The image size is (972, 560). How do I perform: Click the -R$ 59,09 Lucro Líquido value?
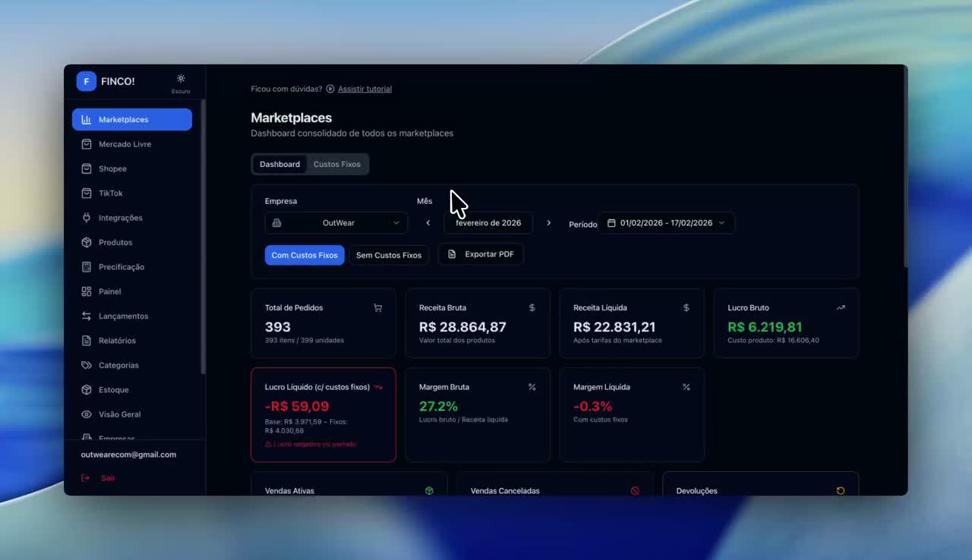297,407
